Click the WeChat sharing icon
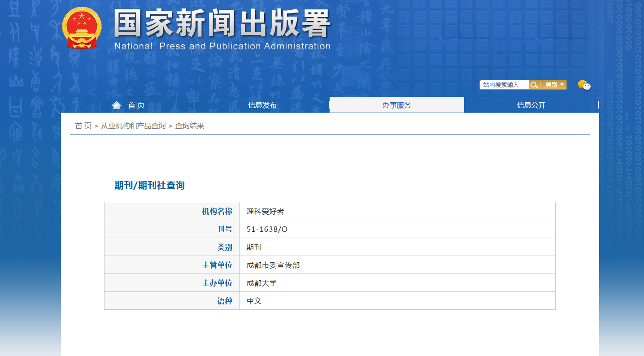Screen dimensions: 644x356 583,85
